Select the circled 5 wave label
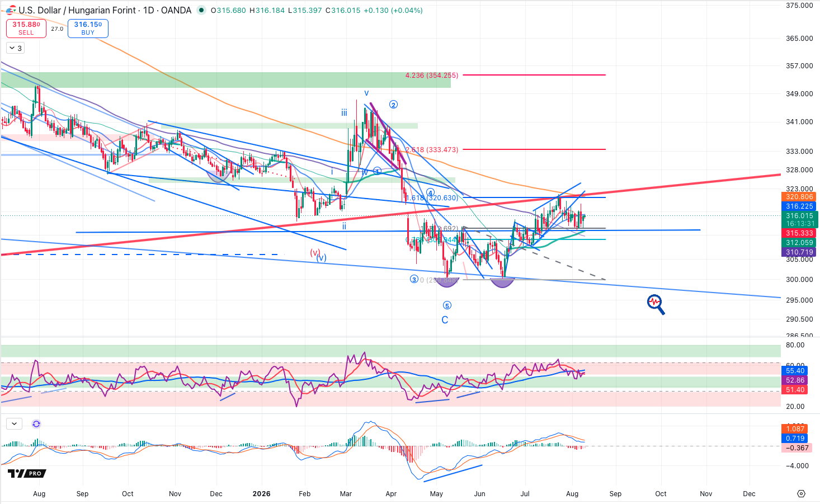 click(447, 305)
